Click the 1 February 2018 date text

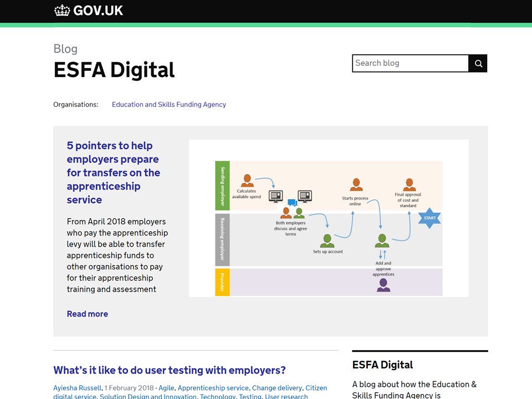coord(129,388)
